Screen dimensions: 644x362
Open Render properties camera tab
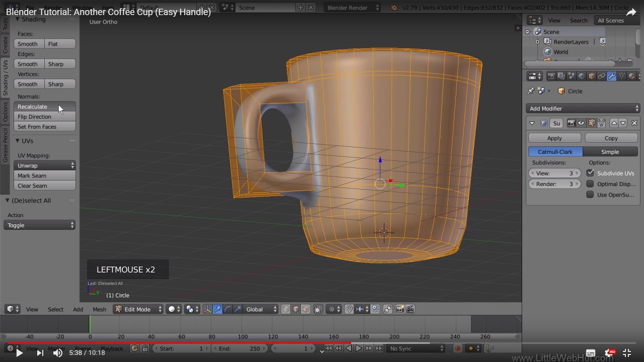click(551, 76)
